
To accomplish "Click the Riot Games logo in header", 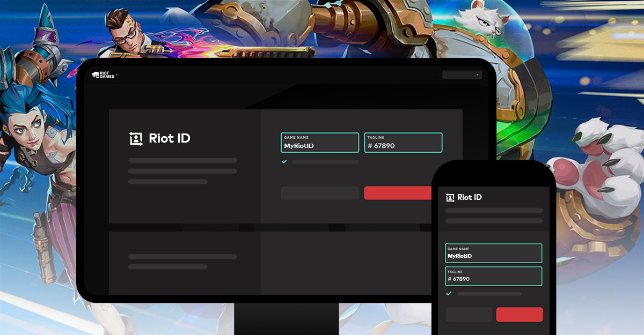I will [x=103, y=75].
